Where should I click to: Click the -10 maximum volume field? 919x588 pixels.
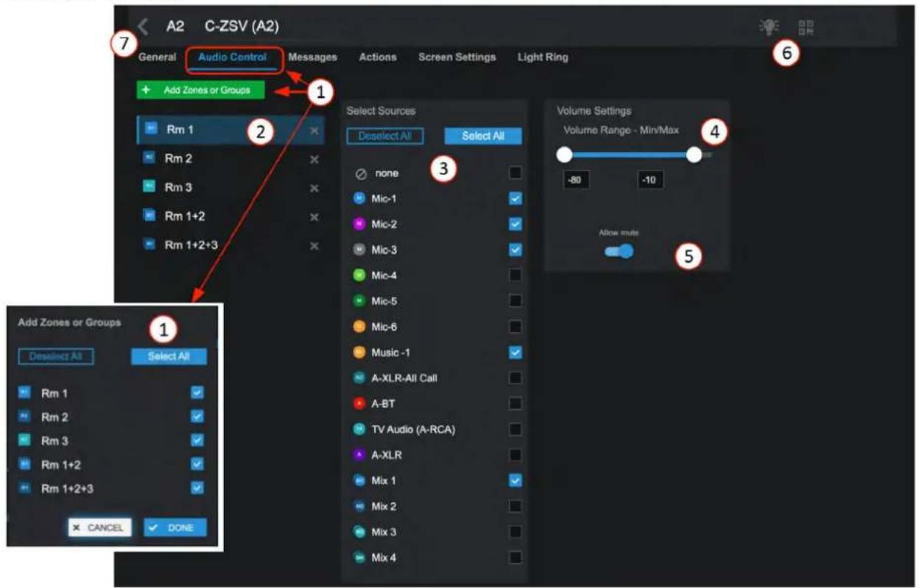(x=650, y=180)
